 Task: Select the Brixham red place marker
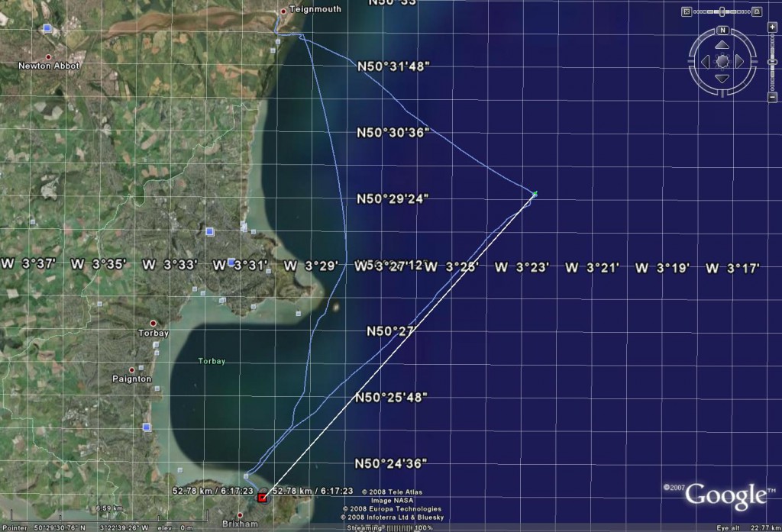click(240, 515)
